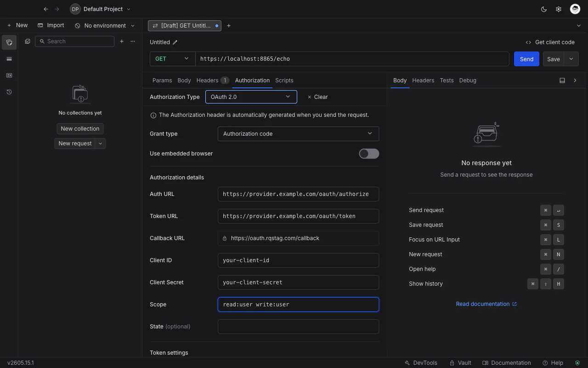Open the tabs overflow chevron at right

coord(578,26)
